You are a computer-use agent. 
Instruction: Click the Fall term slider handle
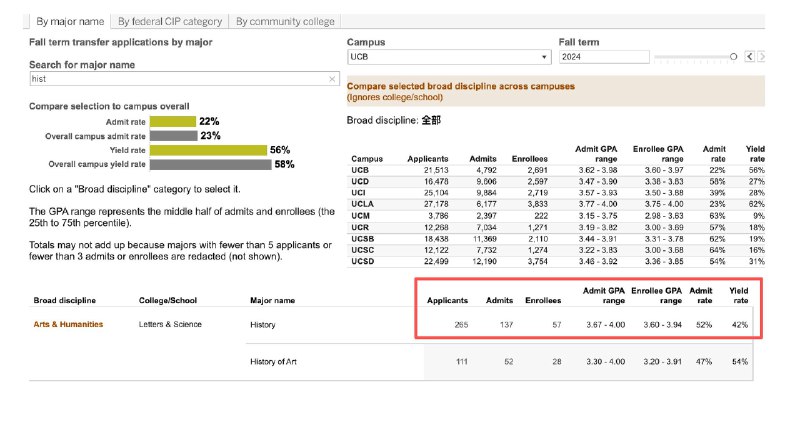733,57
